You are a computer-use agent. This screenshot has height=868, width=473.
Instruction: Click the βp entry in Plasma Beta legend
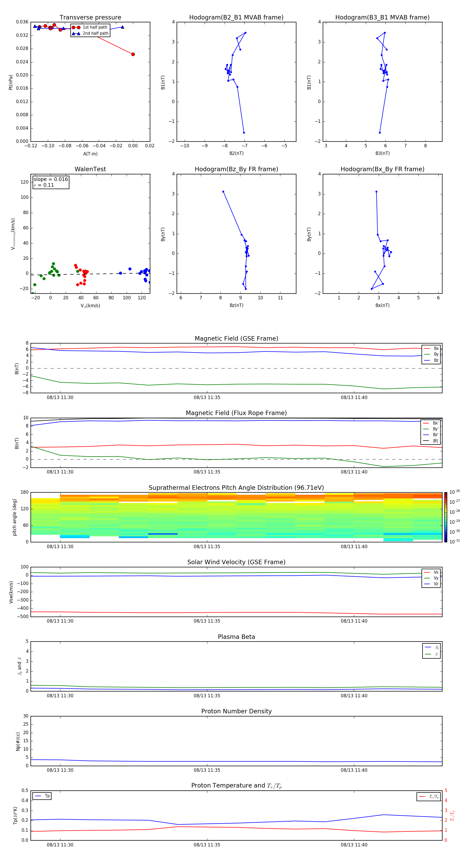point(431,647)
